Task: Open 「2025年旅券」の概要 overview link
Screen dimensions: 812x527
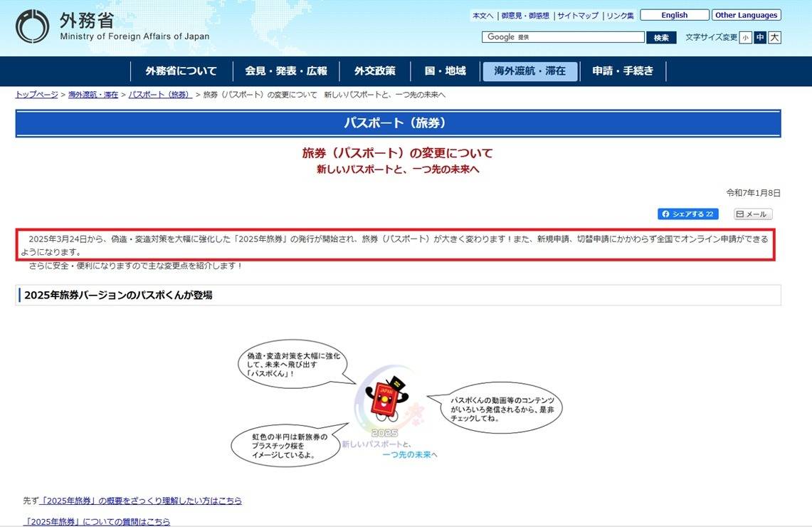Action: pyautogui.click(x=141, y=501)
